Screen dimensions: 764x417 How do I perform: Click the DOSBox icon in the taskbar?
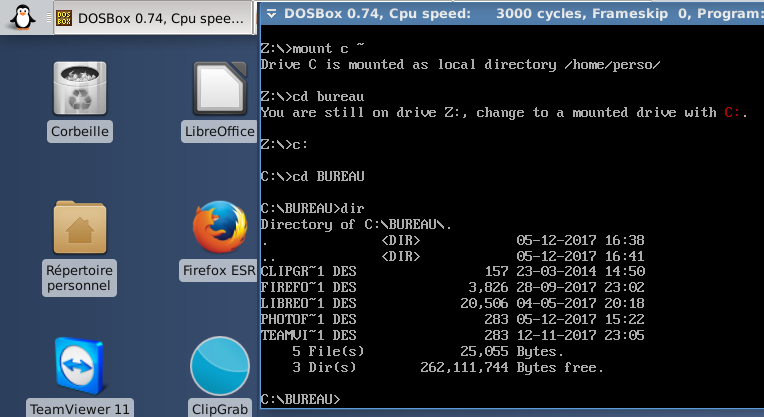pyautogui.click(x=64, y=18)
